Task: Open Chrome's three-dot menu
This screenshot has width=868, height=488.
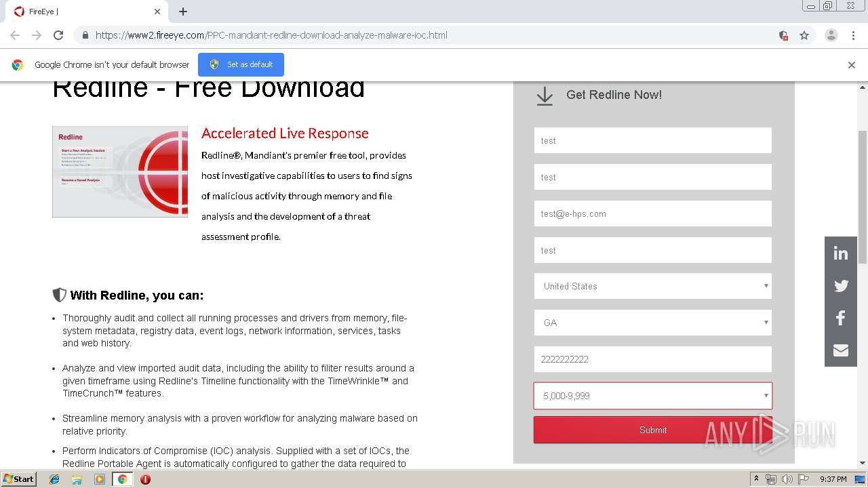Action: (x=854, y=35)
